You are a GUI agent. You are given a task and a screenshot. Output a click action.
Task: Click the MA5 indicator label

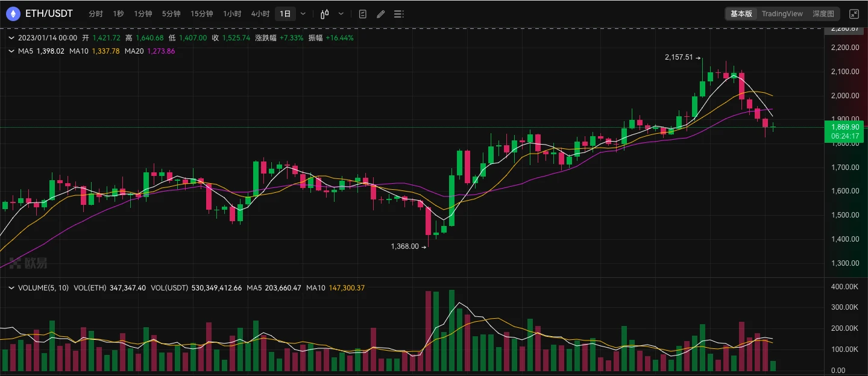coord(25,51)
